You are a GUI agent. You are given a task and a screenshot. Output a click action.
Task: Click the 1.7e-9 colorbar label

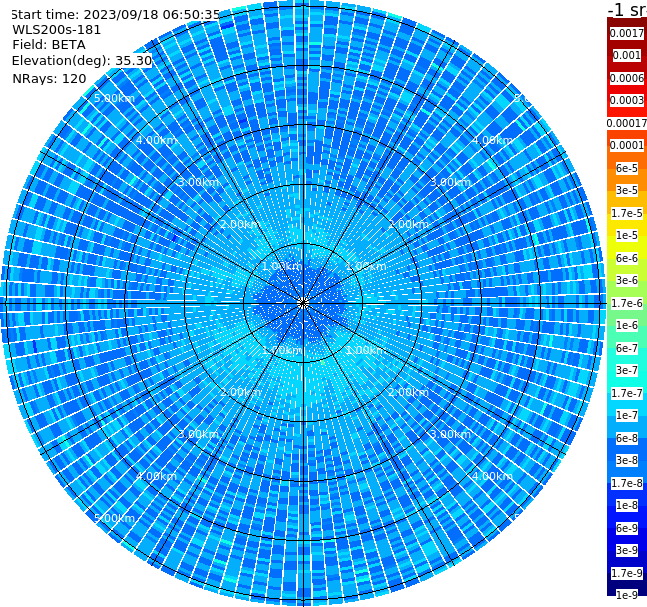coord(627,573)
